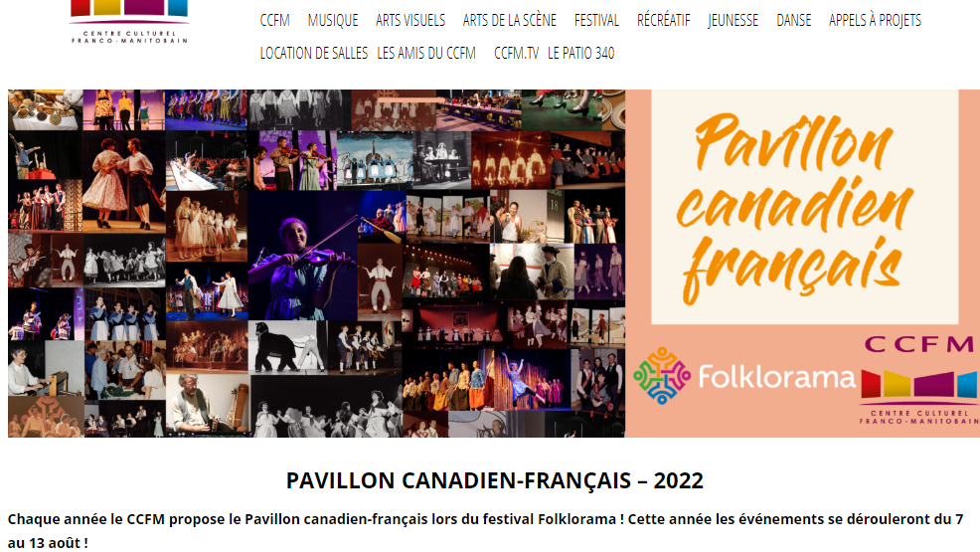Go to LOCATION DE SALLES page
980x552 pixels.
tap(314, 53)
